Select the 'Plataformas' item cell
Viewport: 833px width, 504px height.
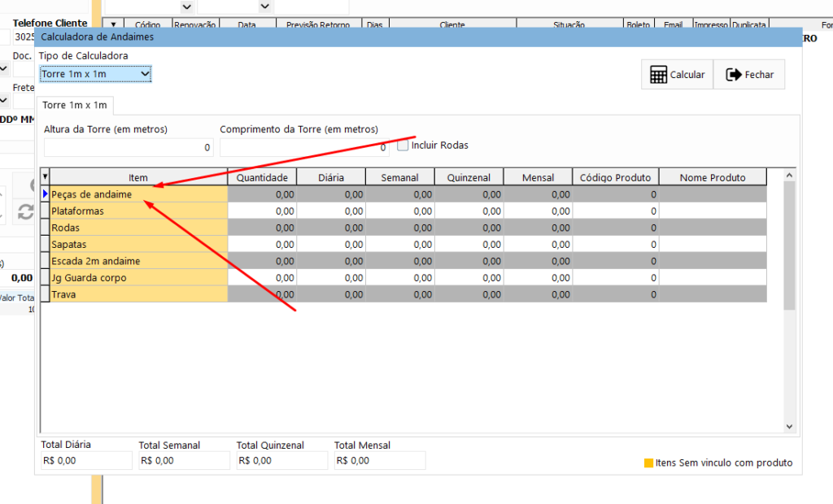point(138,211)
